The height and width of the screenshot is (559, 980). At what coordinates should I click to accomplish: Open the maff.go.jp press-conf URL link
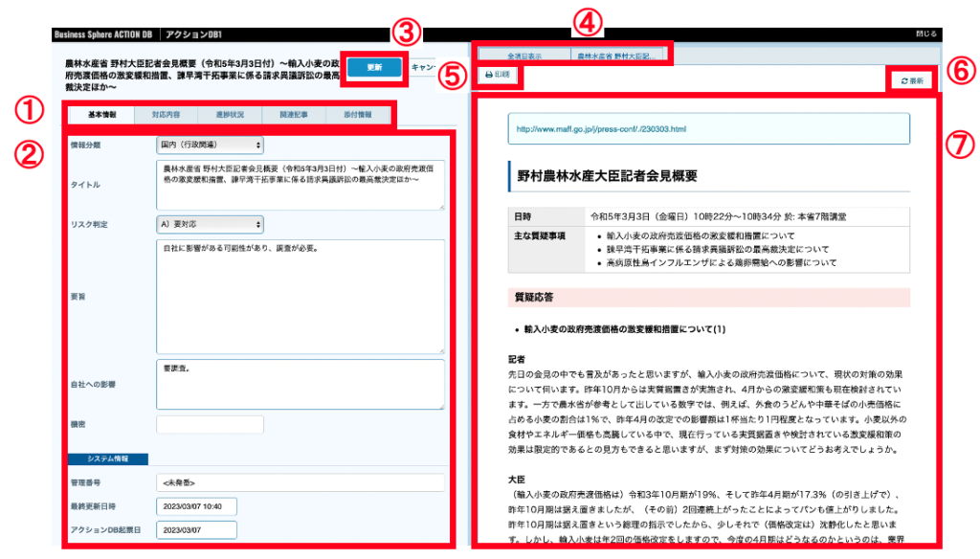click(601, 128)
